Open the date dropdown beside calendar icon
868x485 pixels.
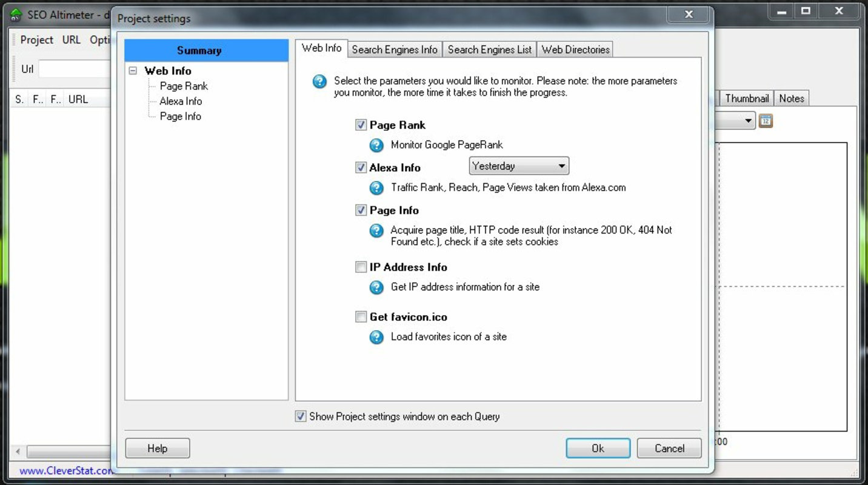(x=748, y=121)
